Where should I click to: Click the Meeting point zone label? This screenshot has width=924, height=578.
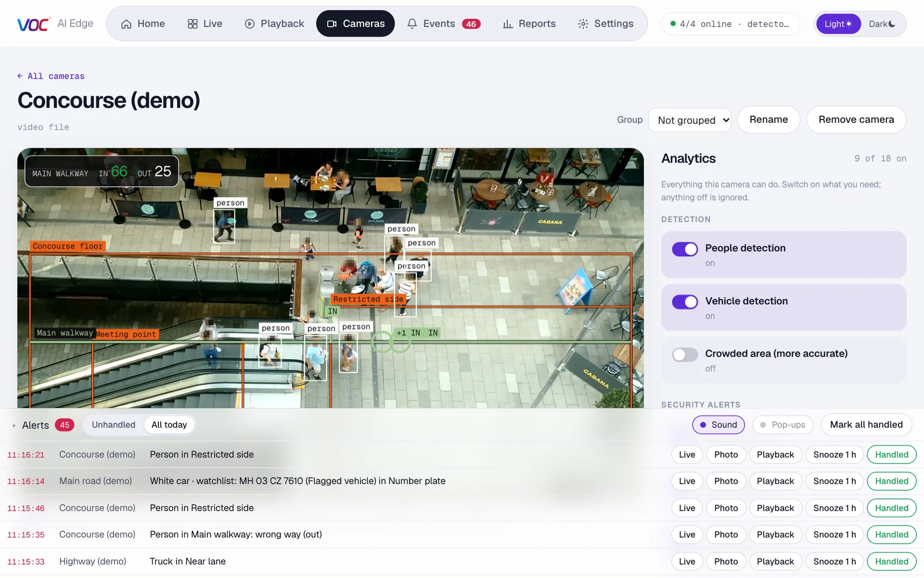pos(126,334)
